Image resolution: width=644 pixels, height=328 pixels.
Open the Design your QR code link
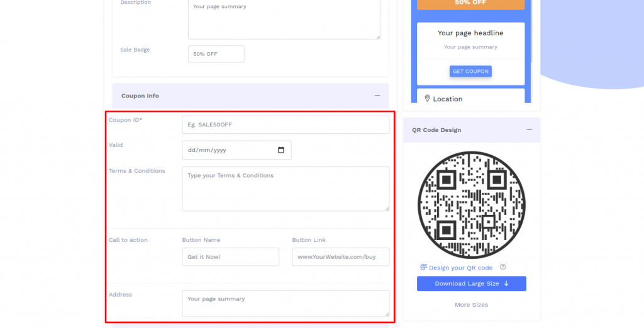tap(460, 268)
